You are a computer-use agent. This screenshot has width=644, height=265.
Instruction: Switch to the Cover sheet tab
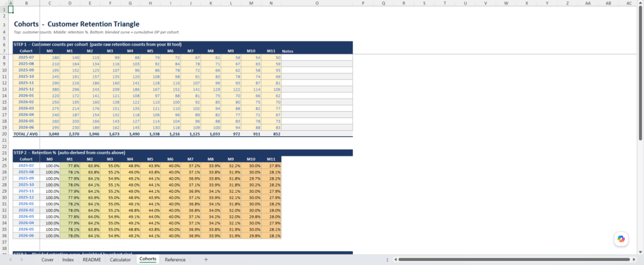click(x=47, y=260)
